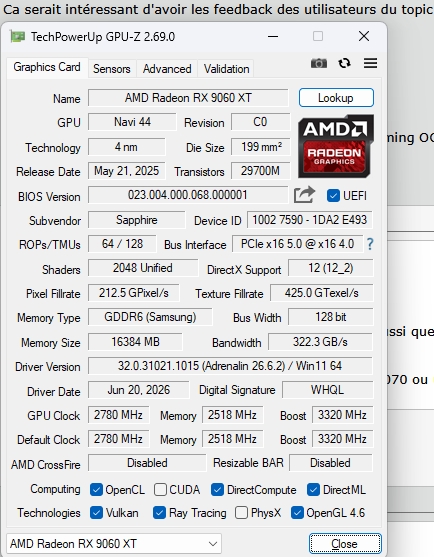Click the GPU-Z title bar app icon
Viewport: 434px width, 557px height.
pyautogui.click(x=17, y=36)
